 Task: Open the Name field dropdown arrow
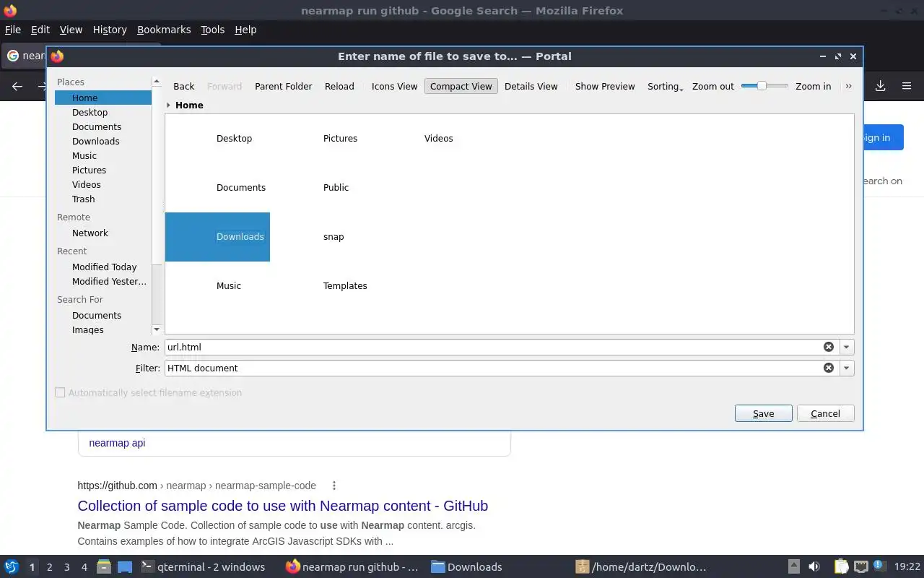[x=847, y=347]
